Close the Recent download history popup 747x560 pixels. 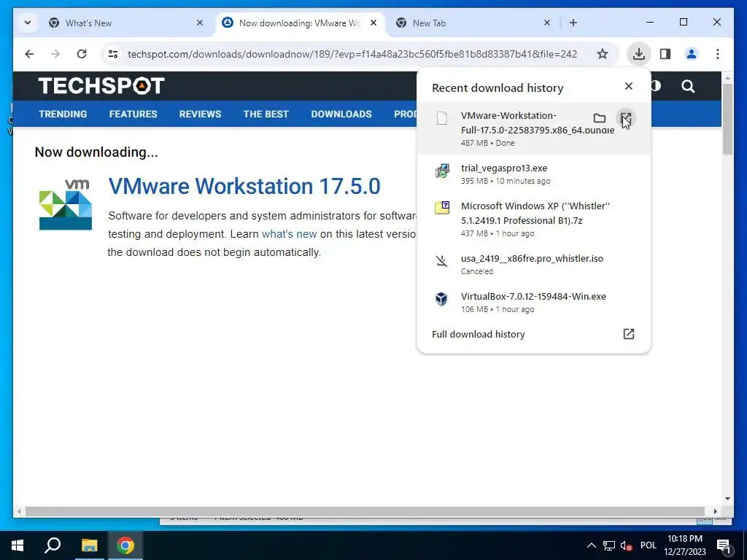628,86
